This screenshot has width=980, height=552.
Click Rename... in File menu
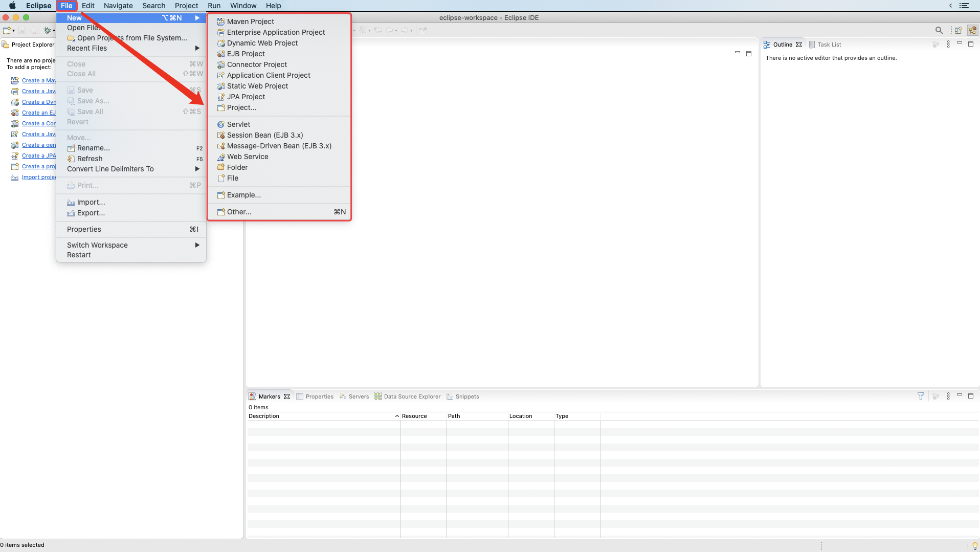click(131, 148)
